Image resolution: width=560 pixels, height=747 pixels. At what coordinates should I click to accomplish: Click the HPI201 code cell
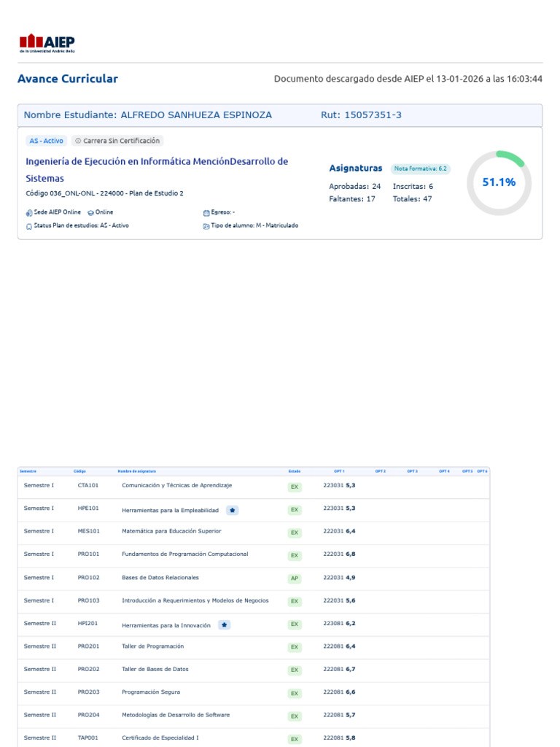point(87,623)
